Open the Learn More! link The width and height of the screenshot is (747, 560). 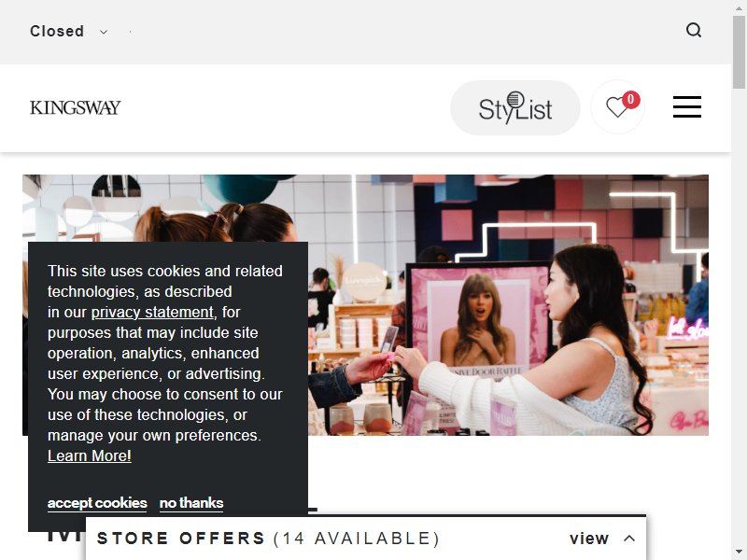click(89, 455)
